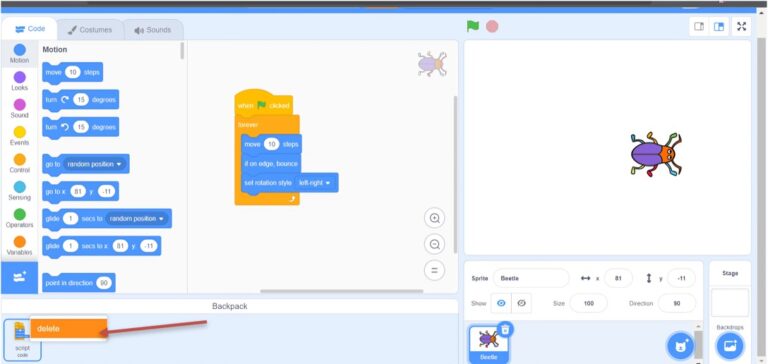Viewport: 768px width, 364px height.
Task: Click the turn counterclockwise 15 degrees block
Action: [x=81, y=127]
